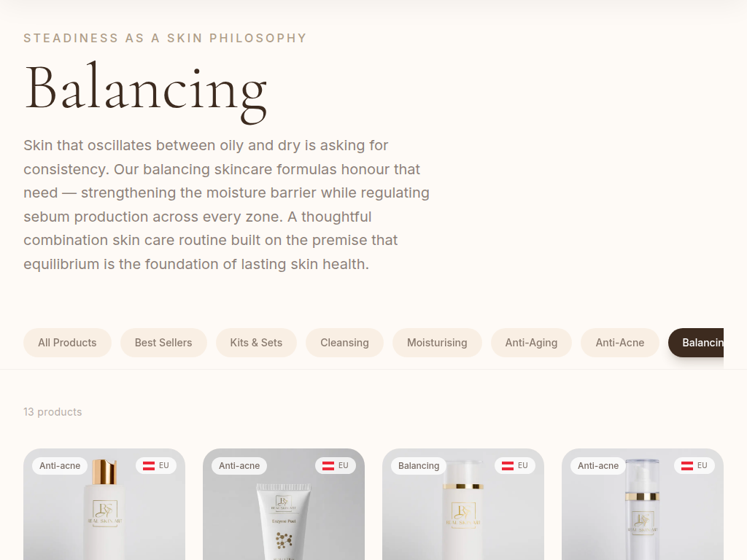
Task: Click the Anti-acne tag on the fourth product card
Action: click(598, 465)
